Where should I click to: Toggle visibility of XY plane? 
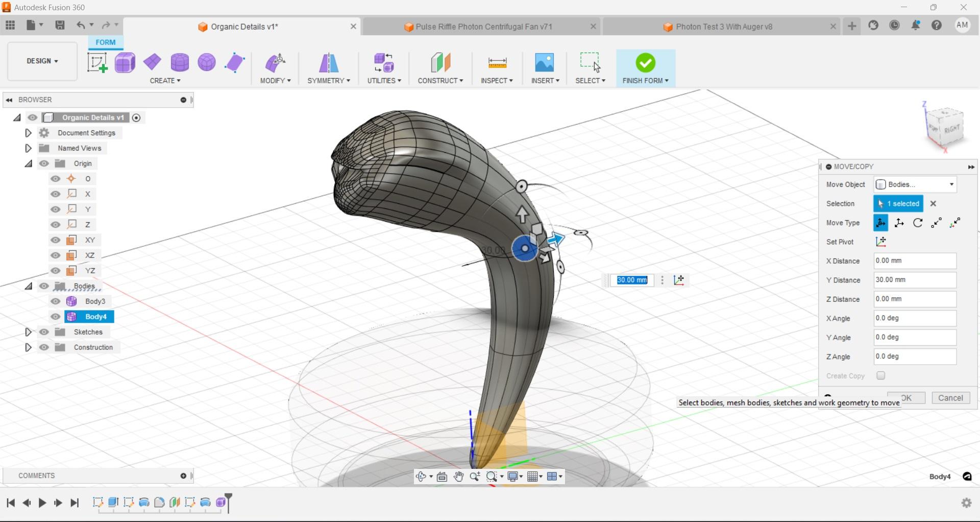[56, 240]
